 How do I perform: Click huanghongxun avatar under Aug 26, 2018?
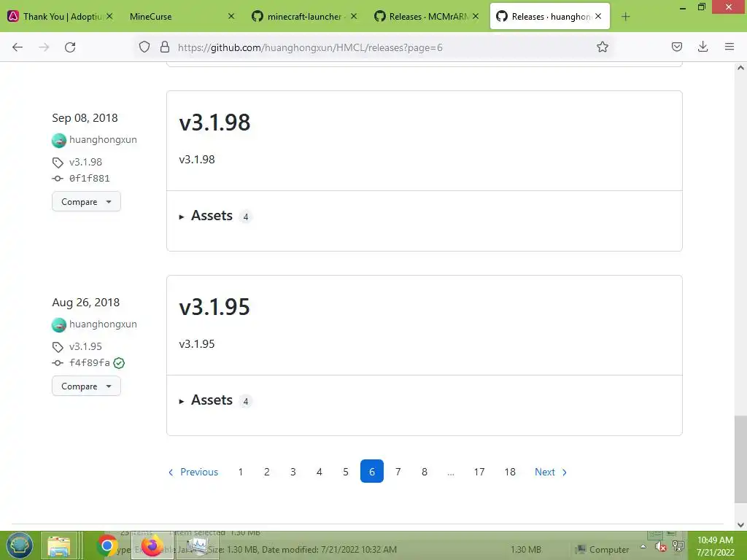point(59,324)
